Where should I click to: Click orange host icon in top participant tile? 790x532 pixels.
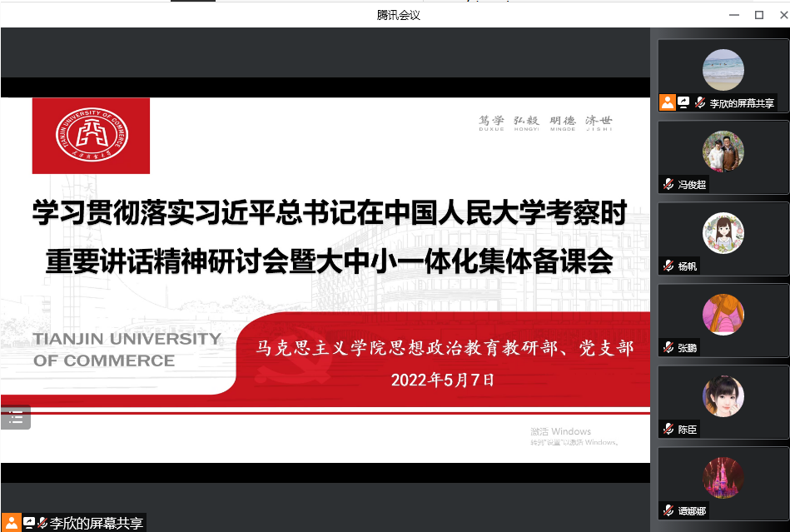pos(668,102)
